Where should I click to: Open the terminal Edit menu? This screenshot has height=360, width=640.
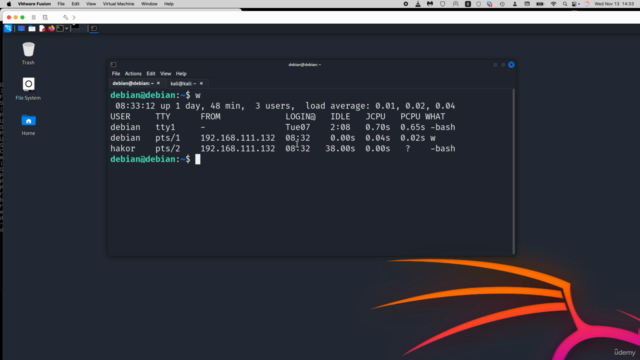click(x=151, y=73)
